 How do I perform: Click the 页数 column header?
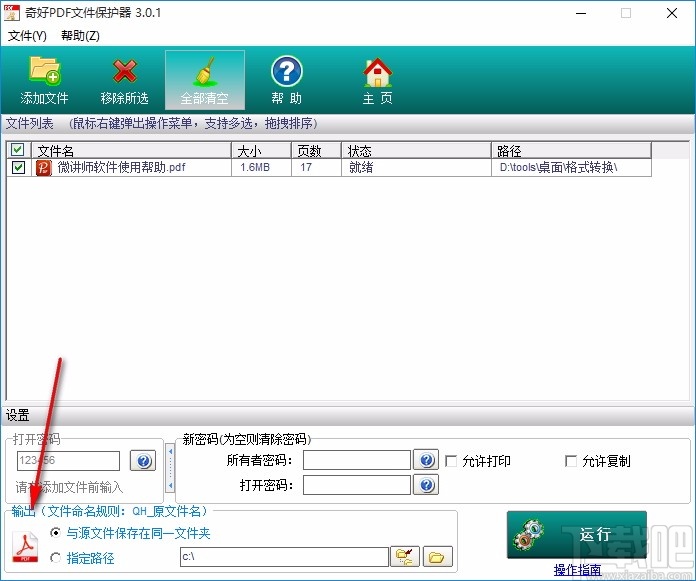[x=316, y=150]
